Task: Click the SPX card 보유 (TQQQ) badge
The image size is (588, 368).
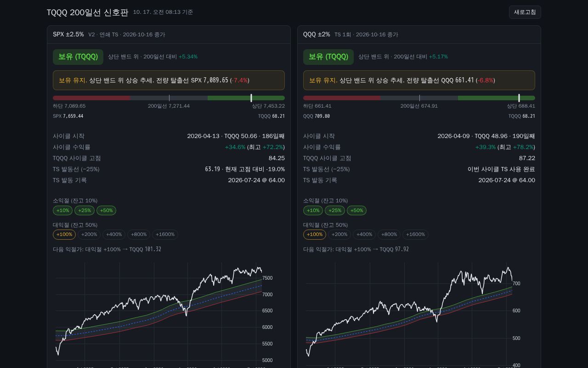Action: coord(78,57)
